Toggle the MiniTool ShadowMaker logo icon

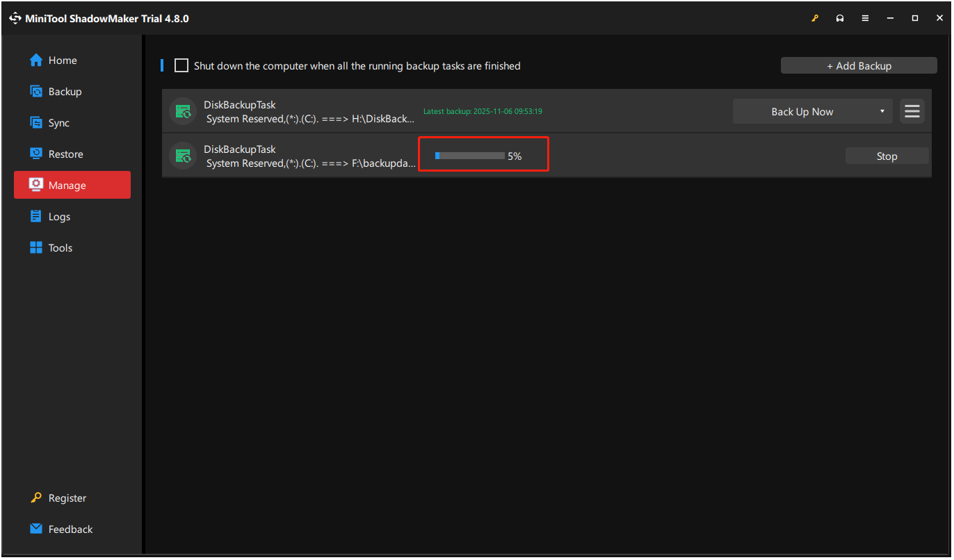(15, 18)
